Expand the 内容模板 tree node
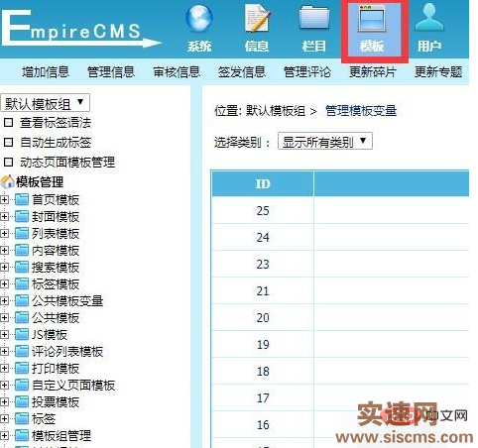Viewport: 478px width, 448px height. click(4, 251)
